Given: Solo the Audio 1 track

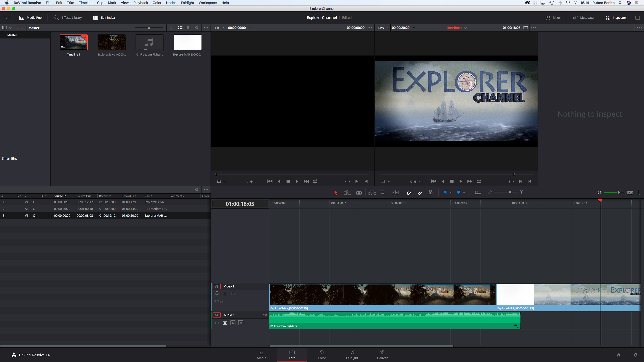Looking at the screenshot, I should 233,323.
